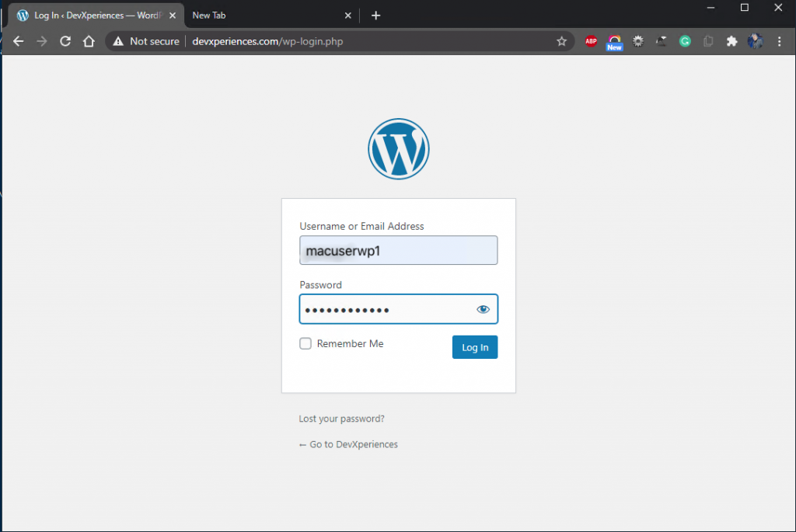Open the ABP Adblock Plus extension
This screenshot has width=796, height=532.
pos(591,41)
